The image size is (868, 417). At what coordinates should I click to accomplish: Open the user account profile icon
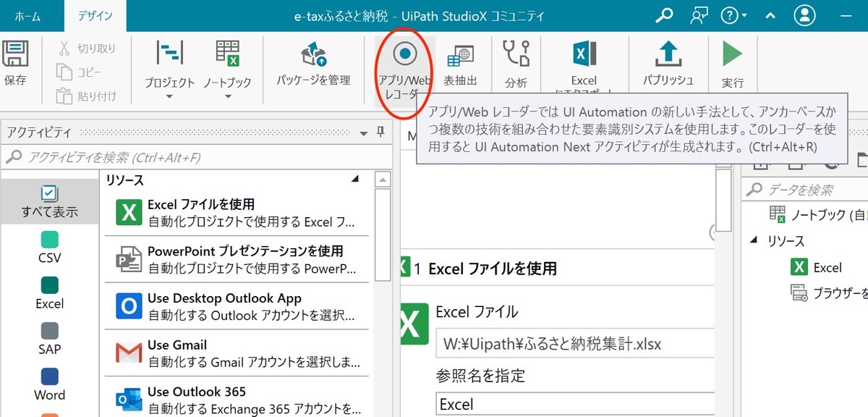coord(804,15)
